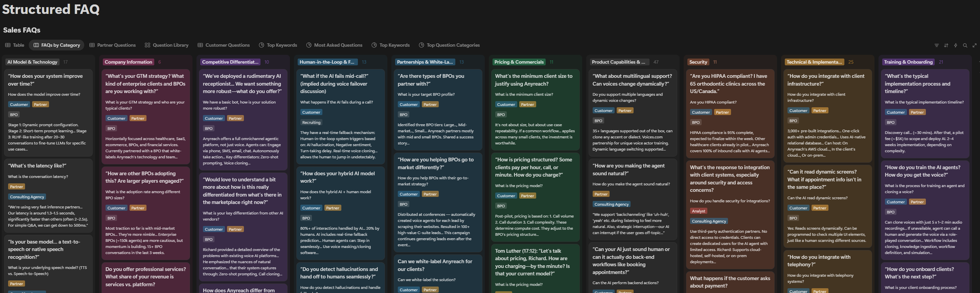Open card "How do you train the AI agents?"

(x=925, y=210)
